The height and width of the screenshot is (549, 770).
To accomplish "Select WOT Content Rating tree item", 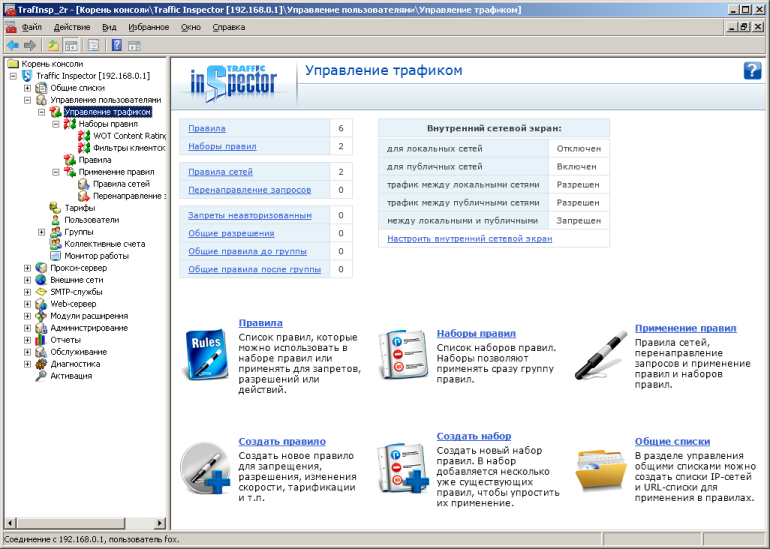I will pos(130,136).
